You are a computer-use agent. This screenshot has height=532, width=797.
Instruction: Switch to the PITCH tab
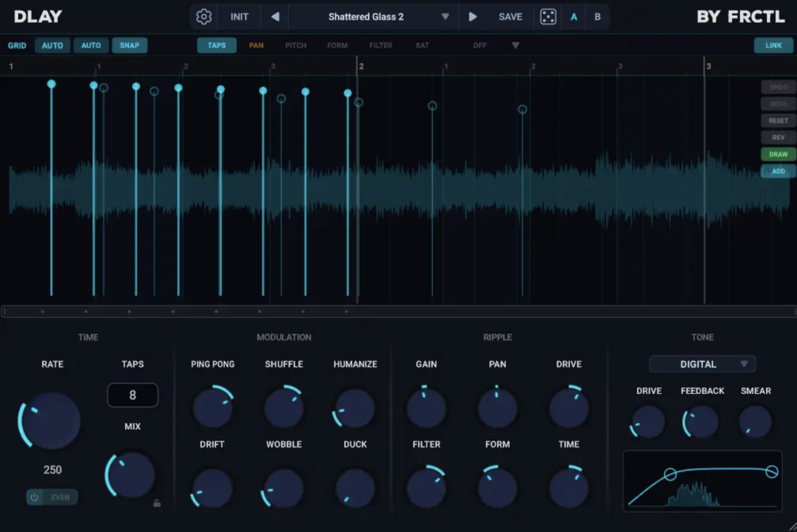(x=296, y=45)
